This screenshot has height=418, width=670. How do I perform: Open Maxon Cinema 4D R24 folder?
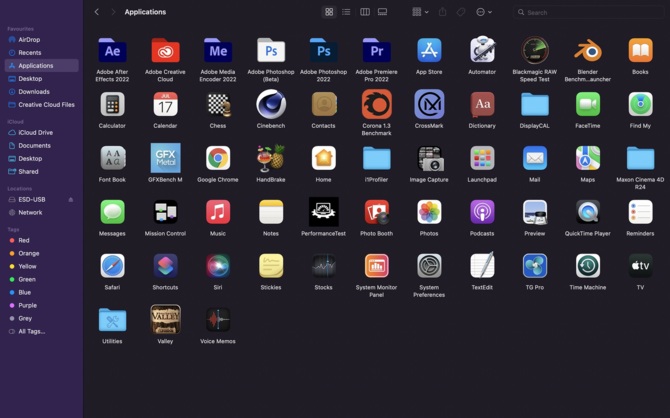pos(640,158)
